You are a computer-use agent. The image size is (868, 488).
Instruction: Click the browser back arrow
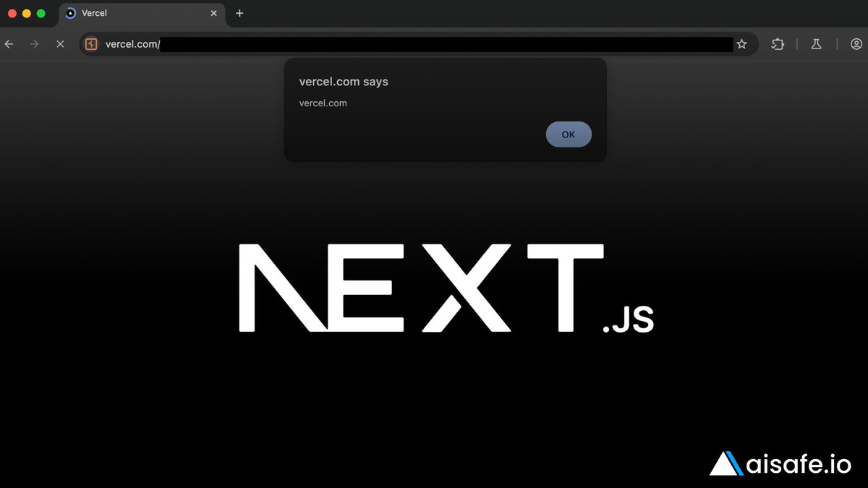[9, 44]
